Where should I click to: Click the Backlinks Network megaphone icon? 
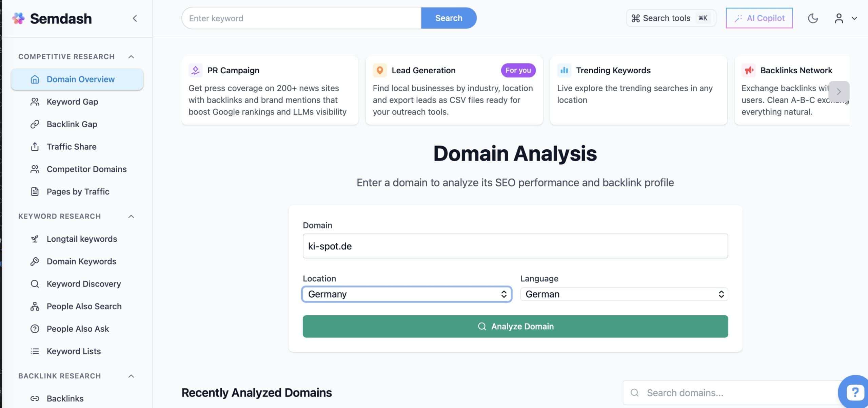[x=748, y=70]
